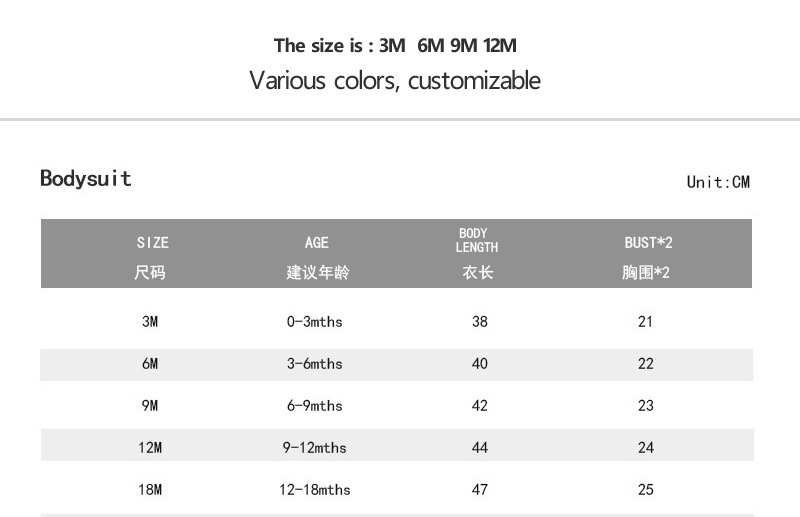800x517 pixels.
Task: Click body length value 42
Action: (480, 406)
